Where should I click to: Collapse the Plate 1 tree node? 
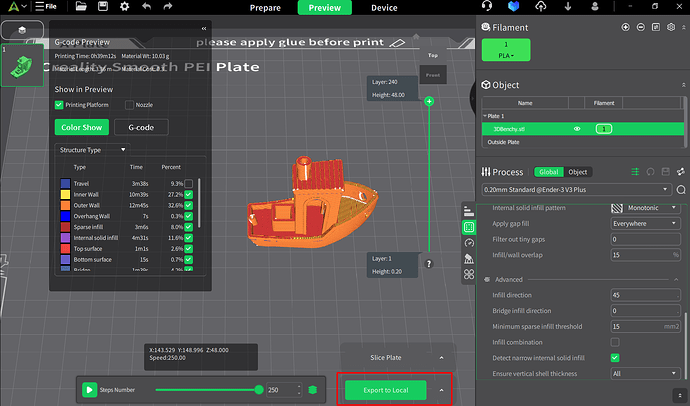tap(485, 116)
